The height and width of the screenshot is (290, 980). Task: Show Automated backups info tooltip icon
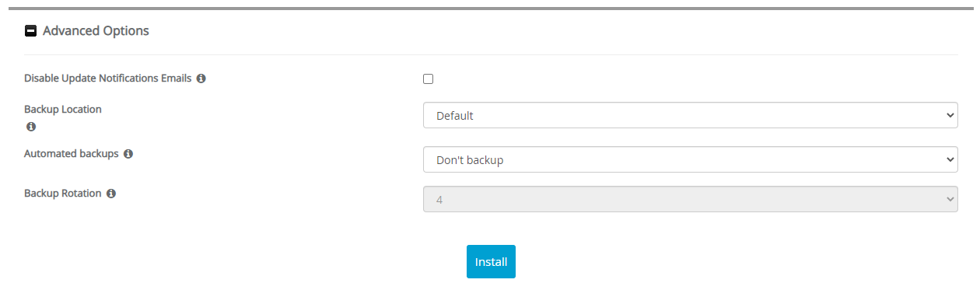coord(128,154)
